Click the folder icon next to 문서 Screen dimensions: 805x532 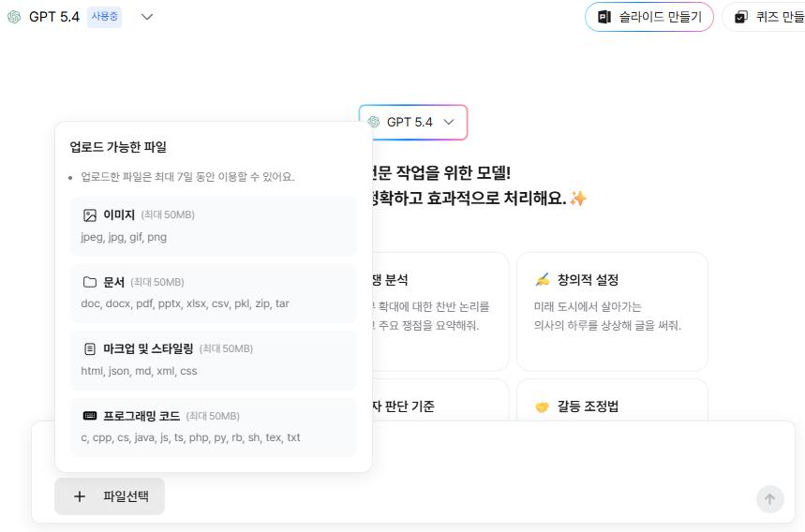pyautogui.click(x=90, y=282)
